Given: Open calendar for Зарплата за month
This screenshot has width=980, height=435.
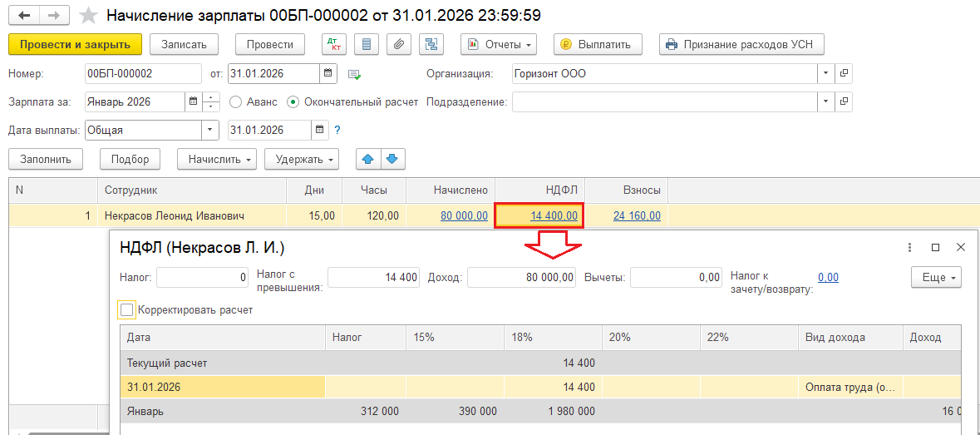Looking at the screenshot, I should pos(193,101).
